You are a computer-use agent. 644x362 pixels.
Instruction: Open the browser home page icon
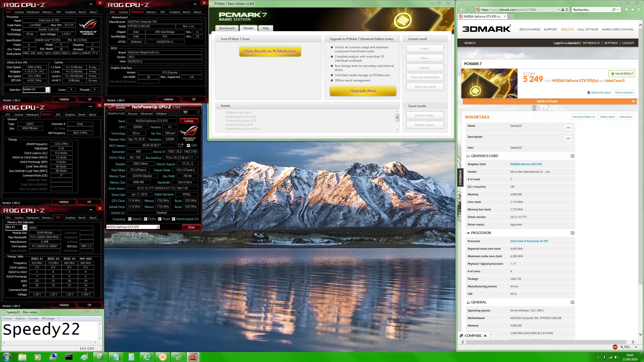(x=626, y=10)
